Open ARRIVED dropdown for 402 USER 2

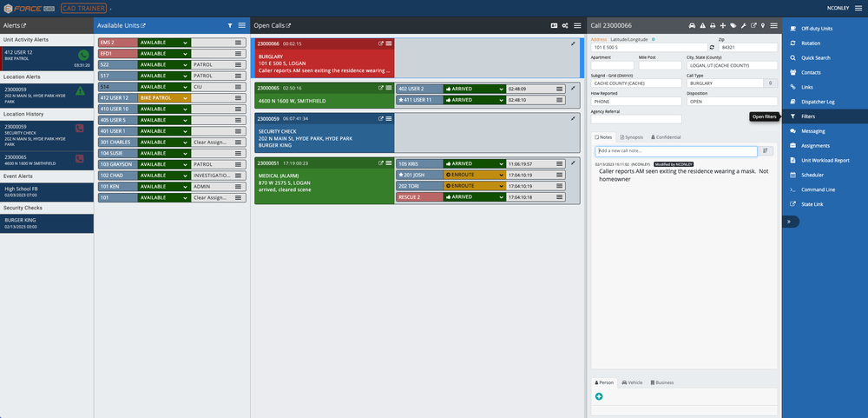click(x=475, y=89)
